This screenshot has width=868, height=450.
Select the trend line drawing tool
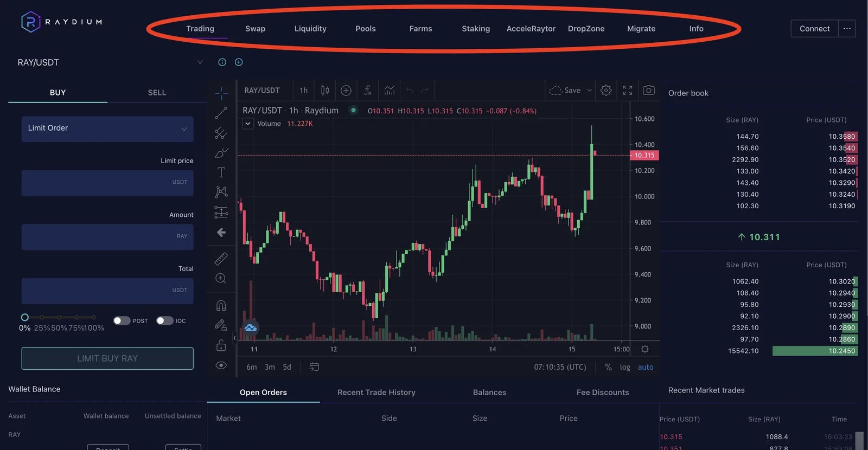(x=221, y=113)
